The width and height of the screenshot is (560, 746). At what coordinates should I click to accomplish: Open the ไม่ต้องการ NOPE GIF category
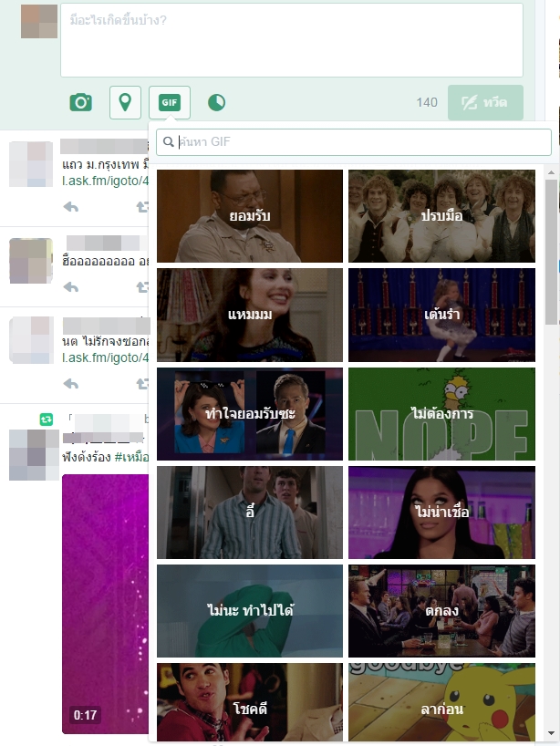[441, 414]
